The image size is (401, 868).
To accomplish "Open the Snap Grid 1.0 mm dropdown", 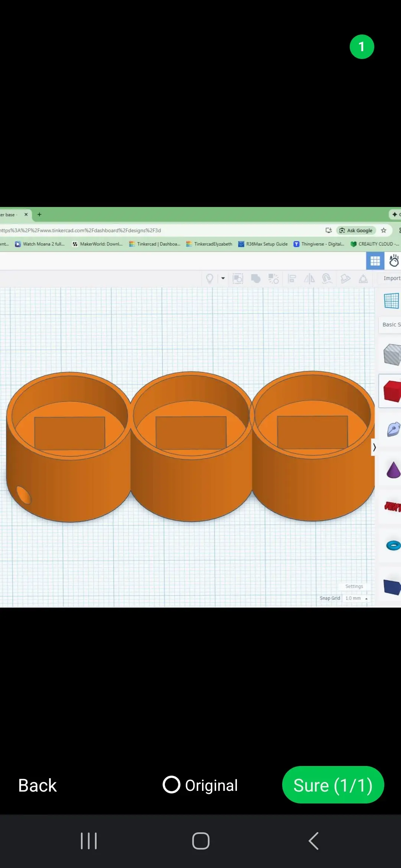I will [356, 598].
